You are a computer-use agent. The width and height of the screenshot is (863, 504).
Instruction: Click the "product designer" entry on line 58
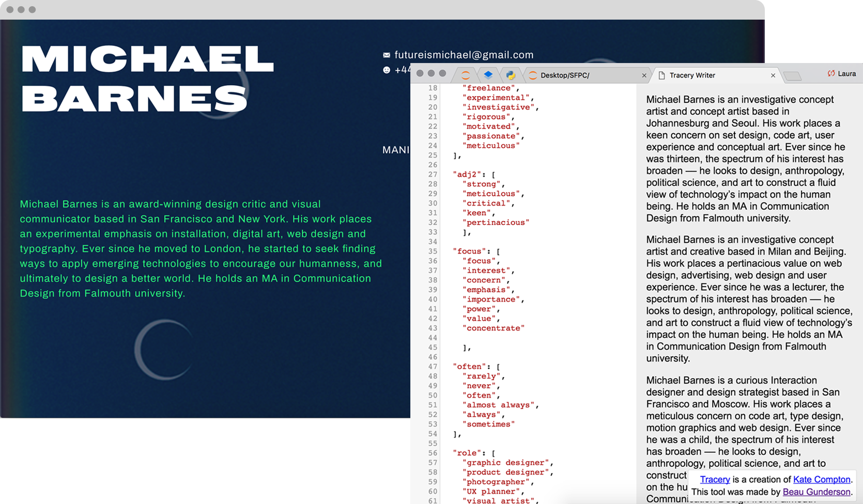505,472
